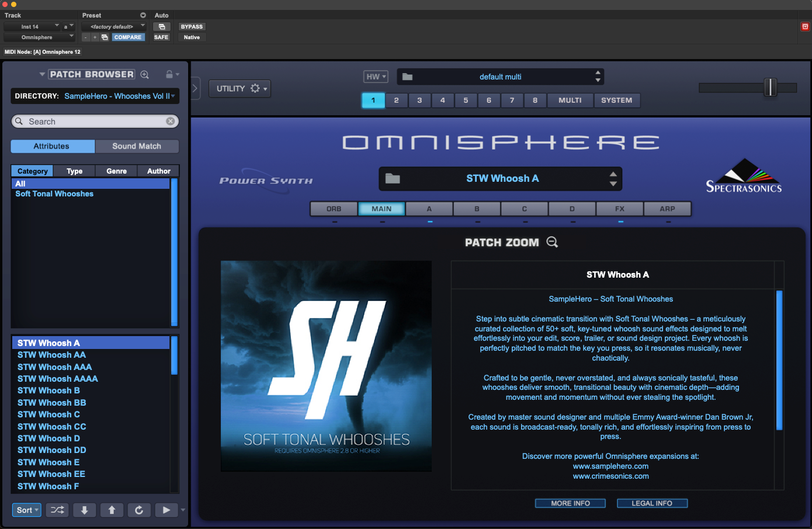The width and height of the screenshot is (812, 529).
Task: Select the Author attribute column
Action: click(158, 171)
